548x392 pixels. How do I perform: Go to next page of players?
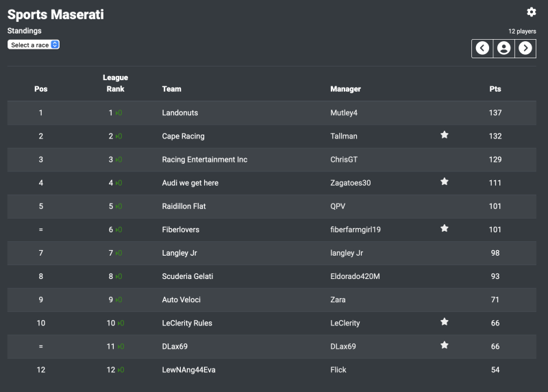(x=525, y=48)
